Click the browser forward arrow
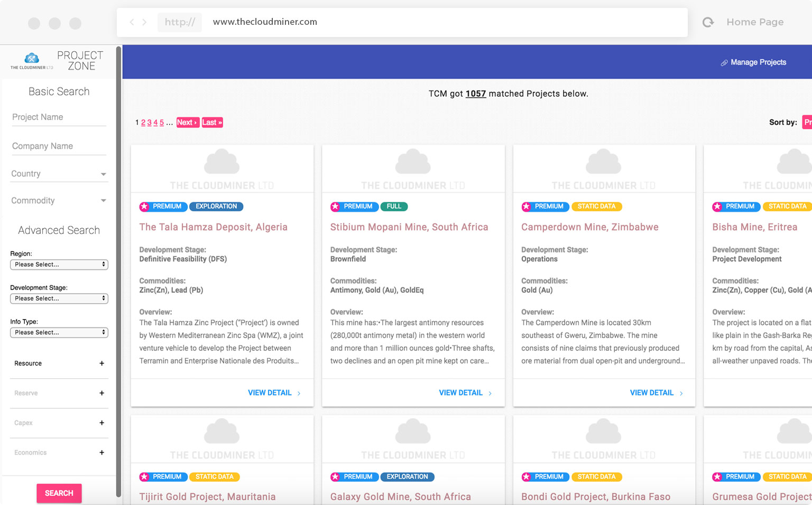This screenshot has width=812, height=505. pyautogui.click(x=144, y=22)
